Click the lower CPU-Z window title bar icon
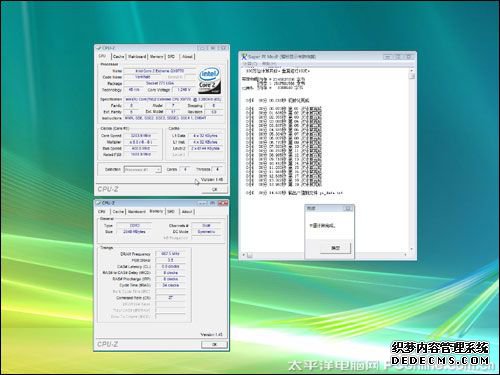The image size is (500, 375). click(99, 203)
